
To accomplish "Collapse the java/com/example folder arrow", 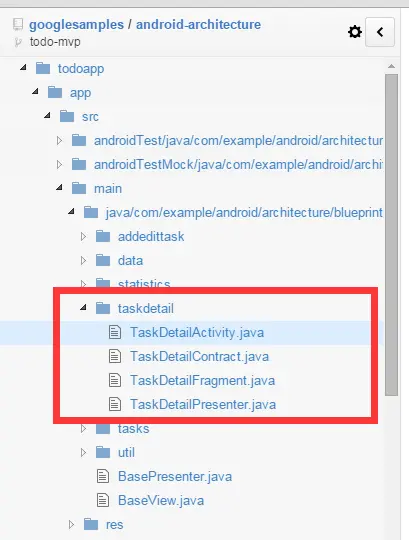I will [x=72, y=212].
